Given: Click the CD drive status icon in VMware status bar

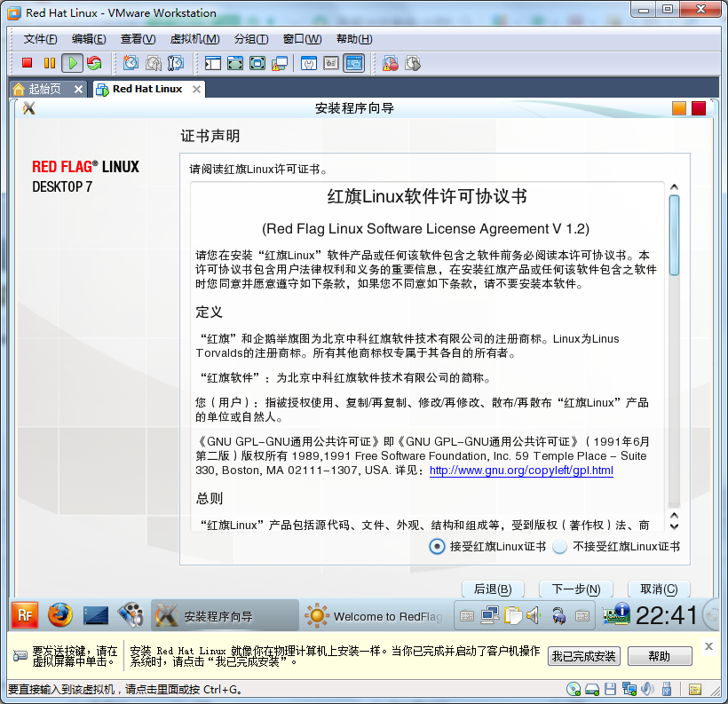Looking at the screenshot, I should (x=574, y=689).
